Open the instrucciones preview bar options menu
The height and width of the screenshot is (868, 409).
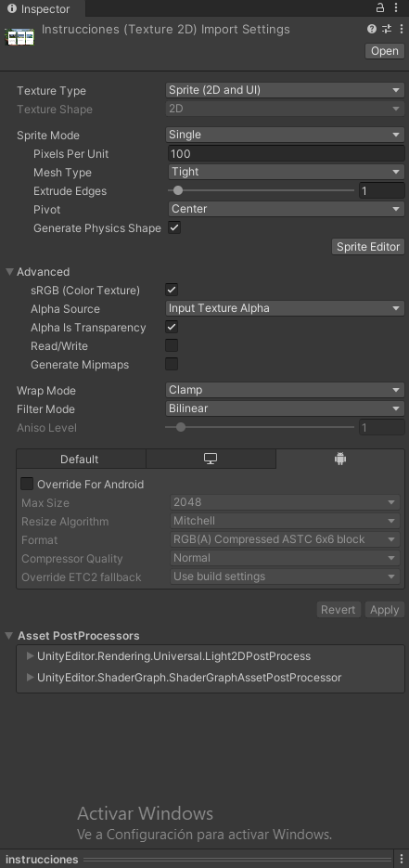pyautogui.click(x=402, y=859)
